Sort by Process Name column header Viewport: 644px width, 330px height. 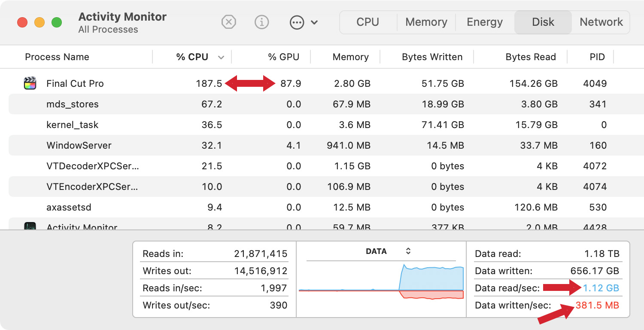coord(57,57)
